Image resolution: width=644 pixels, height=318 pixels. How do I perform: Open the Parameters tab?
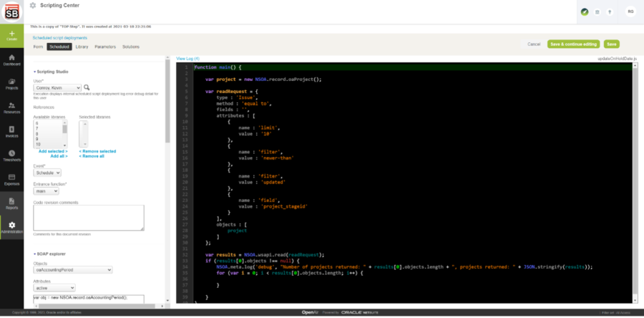[105, 47]
